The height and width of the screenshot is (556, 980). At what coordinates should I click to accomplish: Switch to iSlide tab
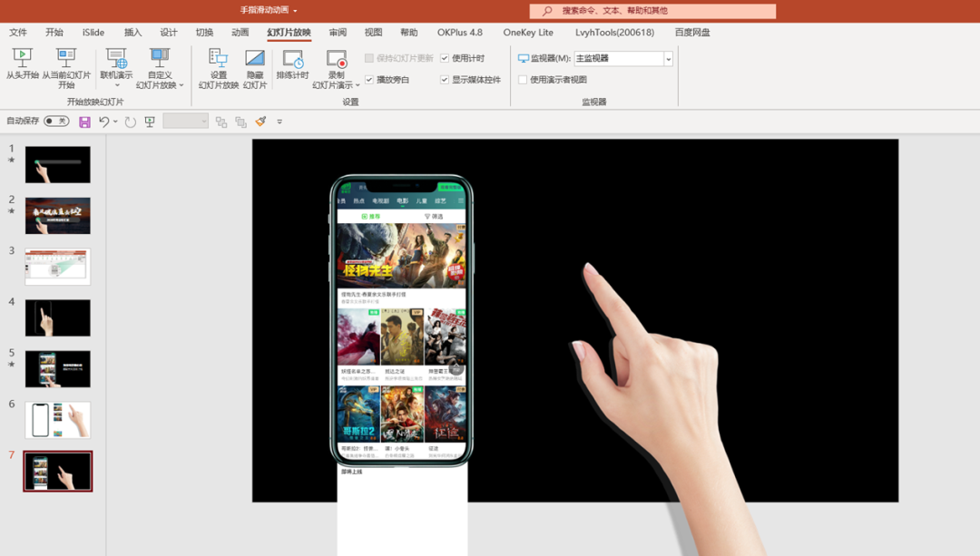[93, 33]
